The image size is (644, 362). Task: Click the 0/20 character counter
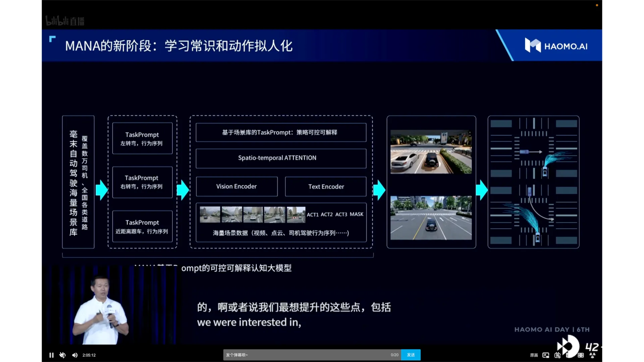(x=394, y=355)
